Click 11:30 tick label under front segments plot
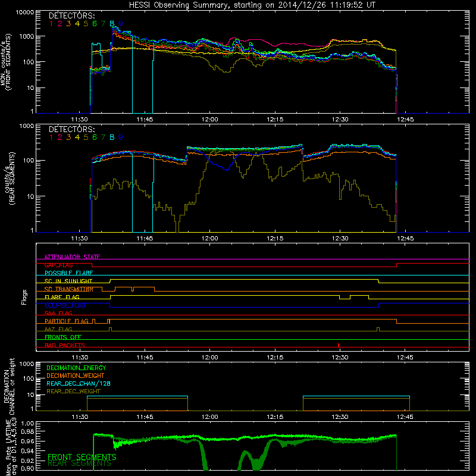Viewport: 476px width, 476px height. point(80,120)
